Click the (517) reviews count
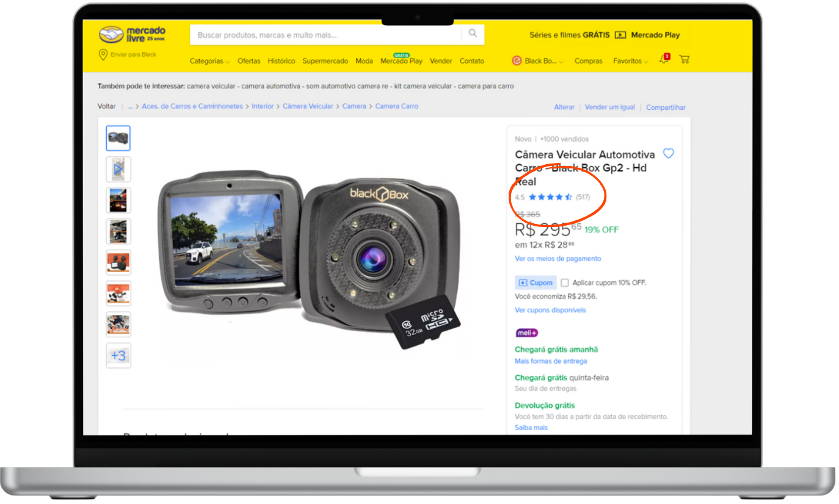The image size is (839, 504). coord(583,197)
